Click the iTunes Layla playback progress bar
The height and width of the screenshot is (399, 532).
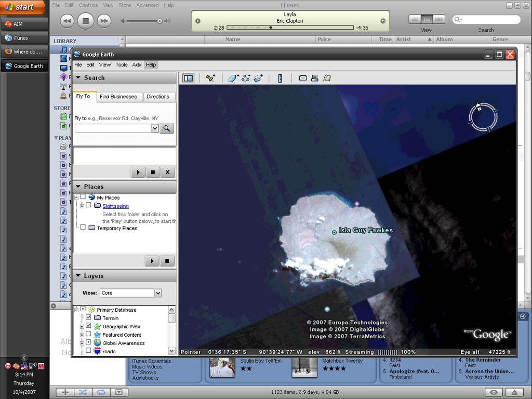[x=290, y=28]
